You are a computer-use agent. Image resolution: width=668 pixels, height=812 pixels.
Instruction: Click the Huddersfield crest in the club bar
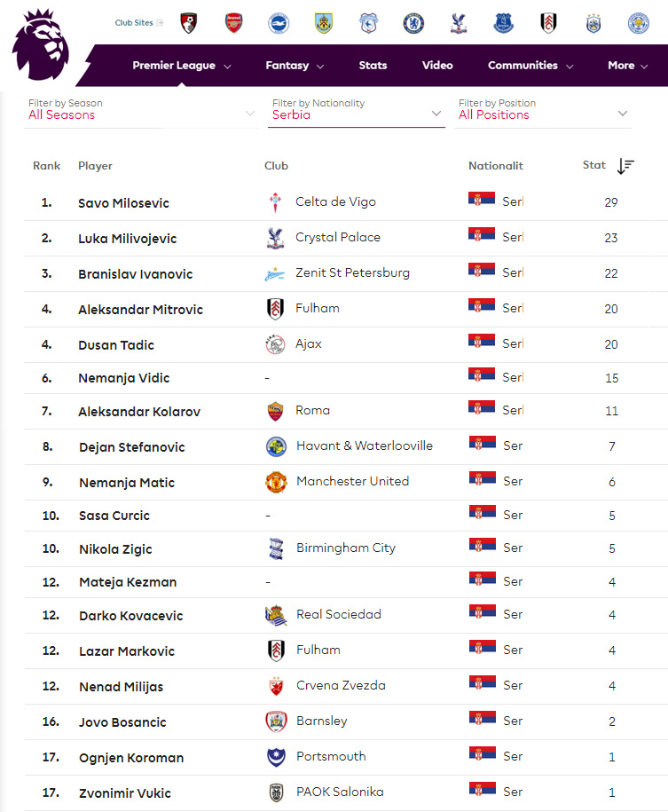tap(593, 23)
